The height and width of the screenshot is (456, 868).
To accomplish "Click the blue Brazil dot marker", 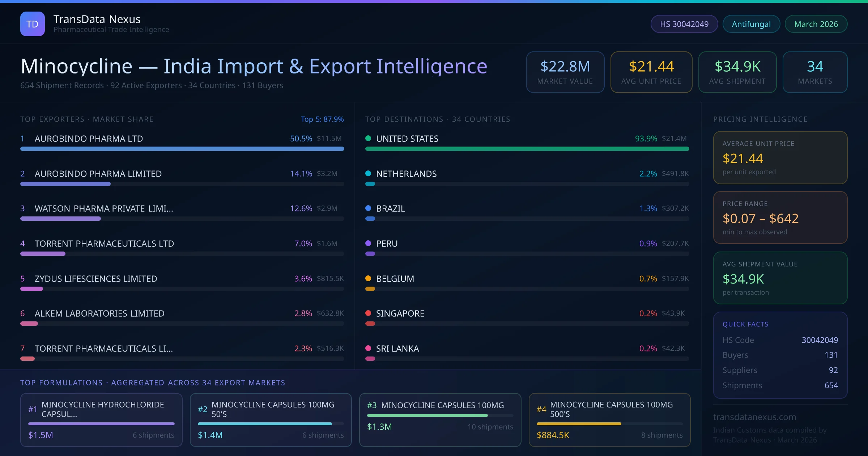I will tap(368, 208).
